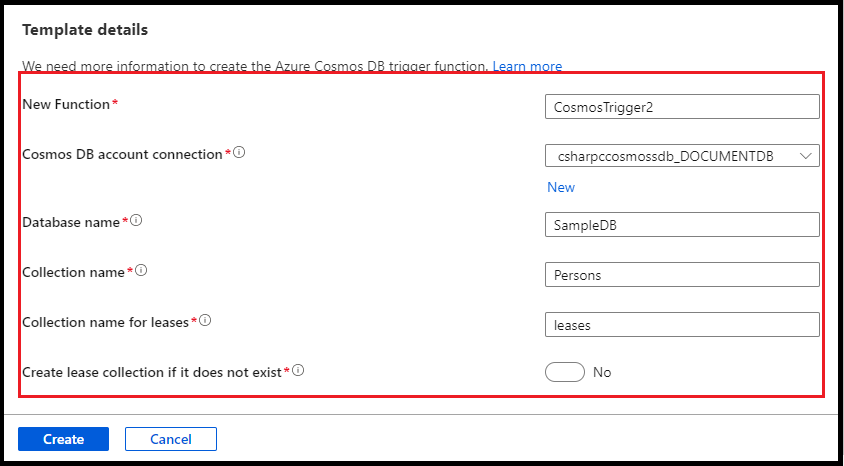Image resolution: width=844 pixels, height=466 pixels.
Task: Click the Collection name for leases label
Action: coord(106,322)
